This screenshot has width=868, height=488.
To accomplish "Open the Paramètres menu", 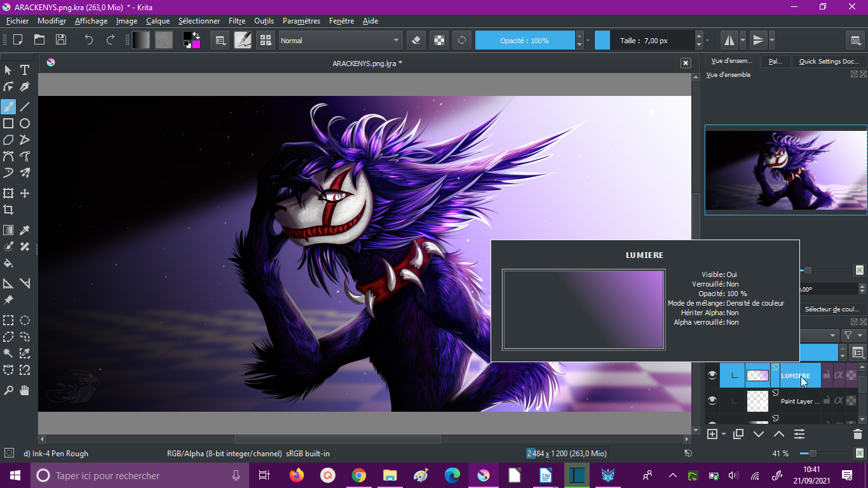I will (x=301, y=21).
